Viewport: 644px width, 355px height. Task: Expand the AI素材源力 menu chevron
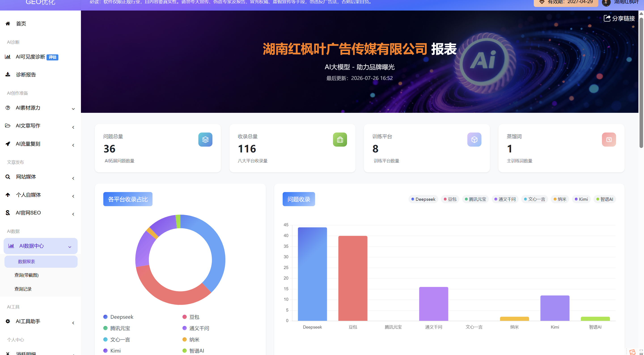[x=73, y=109]
